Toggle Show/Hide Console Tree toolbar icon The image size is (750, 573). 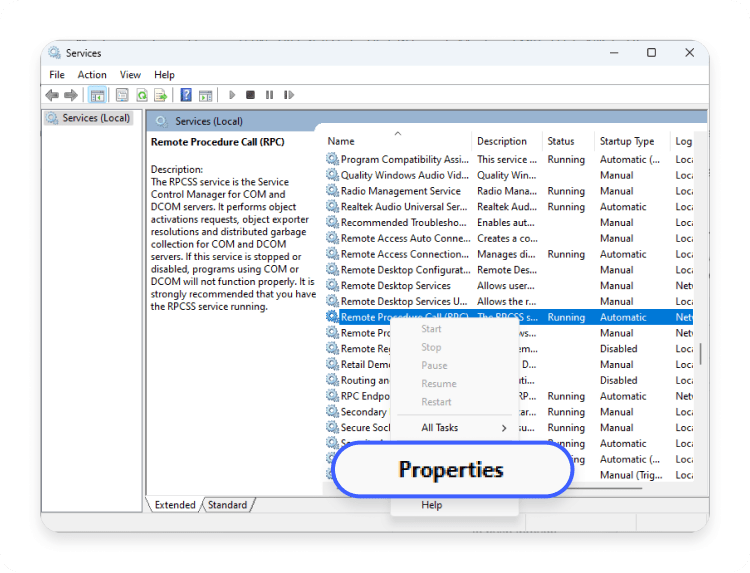[98, 95]
